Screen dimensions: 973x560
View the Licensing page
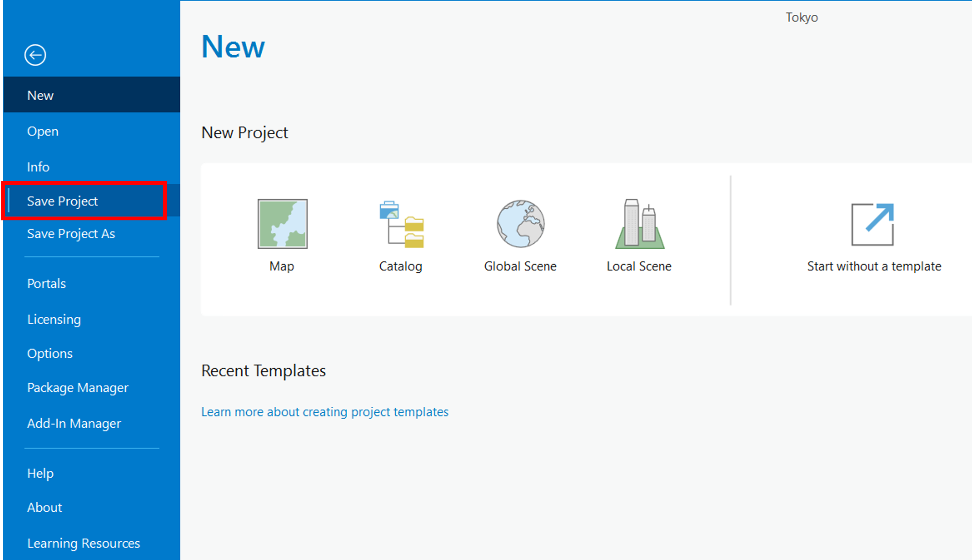pyautogui.click(x=92, y=319)
